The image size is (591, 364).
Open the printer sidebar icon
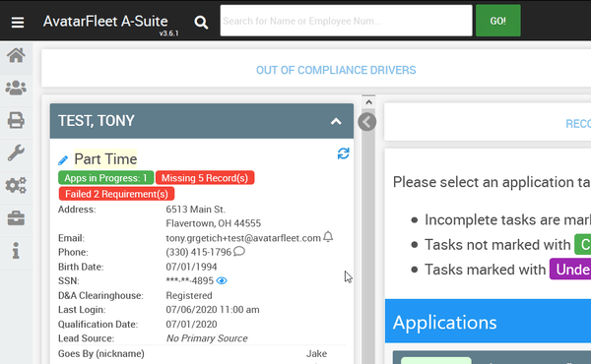pos(16,120)
